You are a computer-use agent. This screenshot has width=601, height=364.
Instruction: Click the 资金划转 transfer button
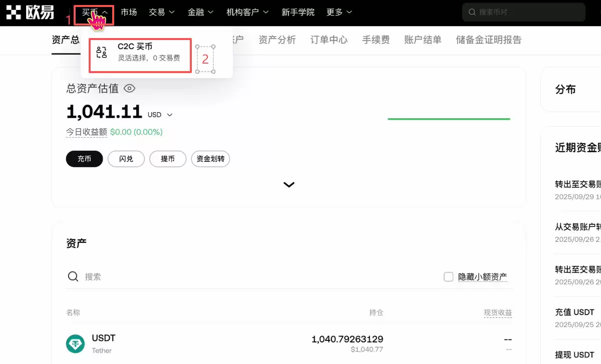[x=210, y=159]
